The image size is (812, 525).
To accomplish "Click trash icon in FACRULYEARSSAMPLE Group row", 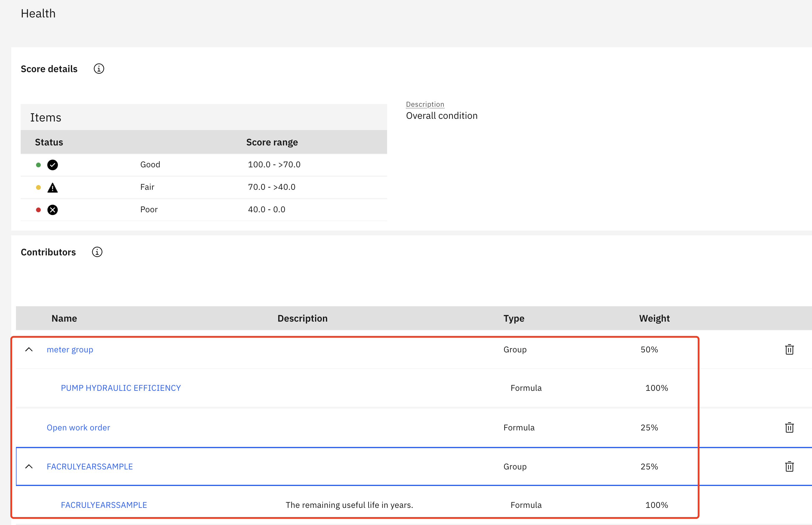I will tap(789, 466).
